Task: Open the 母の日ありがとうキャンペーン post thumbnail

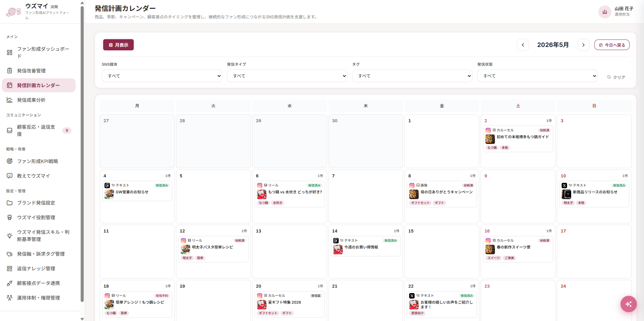Action: click(x=414, y=194)
